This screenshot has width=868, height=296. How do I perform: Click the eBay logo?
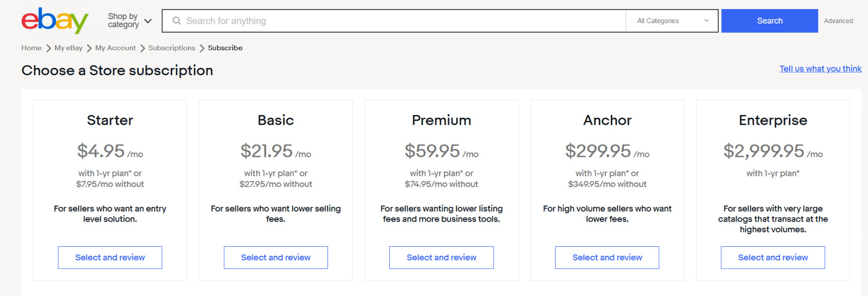54,21
